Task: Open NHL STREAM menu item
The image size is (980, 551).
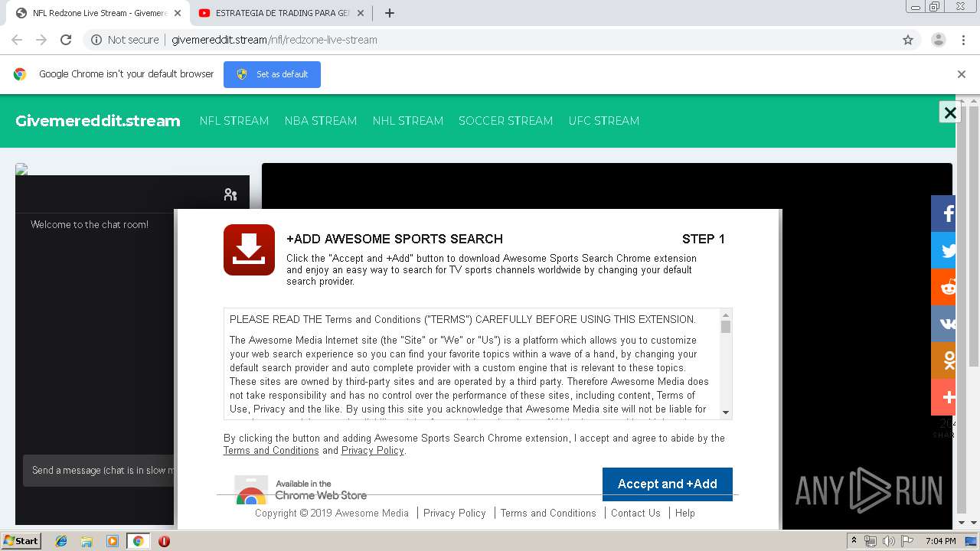Action: coord(408,121)
